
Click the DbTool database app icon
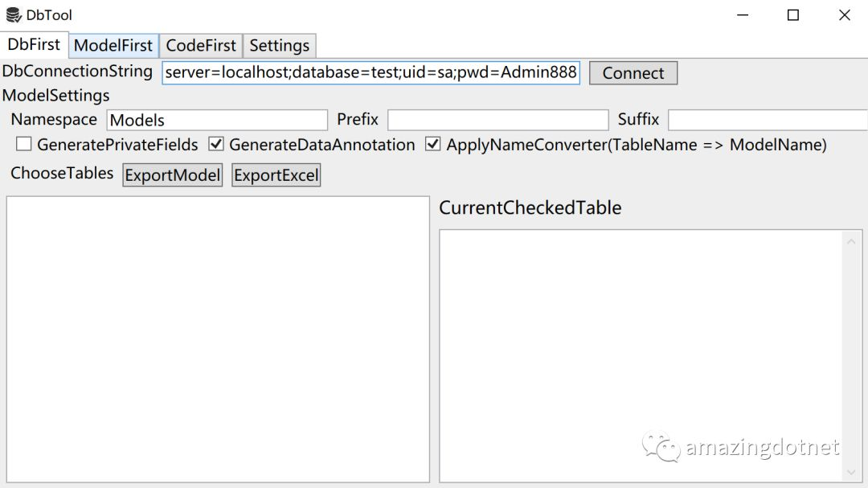14,15
